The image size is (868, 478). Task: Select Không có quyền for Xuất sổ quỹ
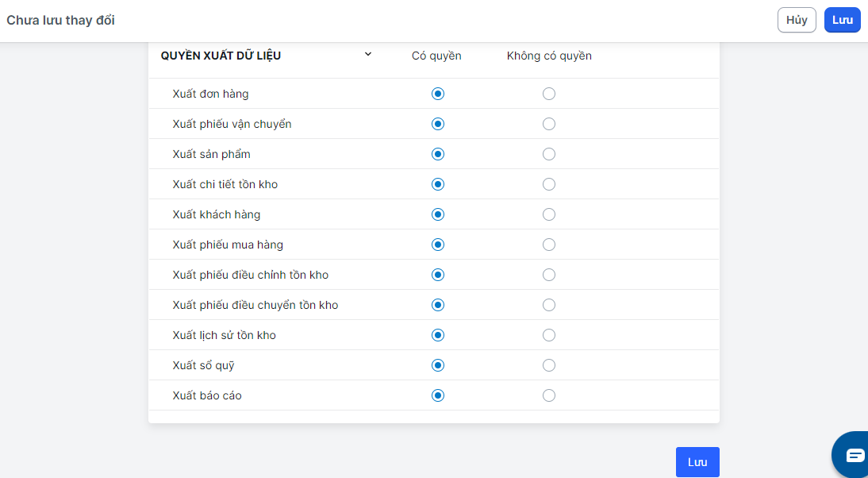(549, 365)
